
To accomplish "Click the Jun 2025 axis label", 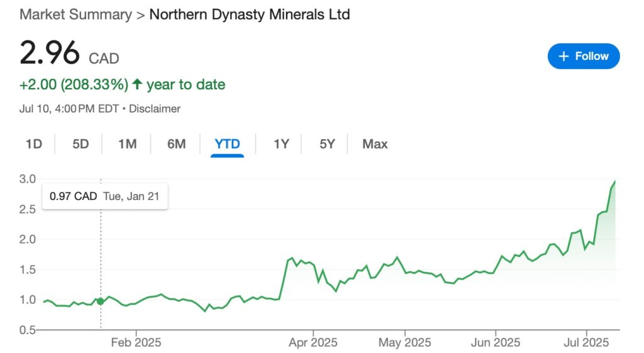I will [496, 342].
